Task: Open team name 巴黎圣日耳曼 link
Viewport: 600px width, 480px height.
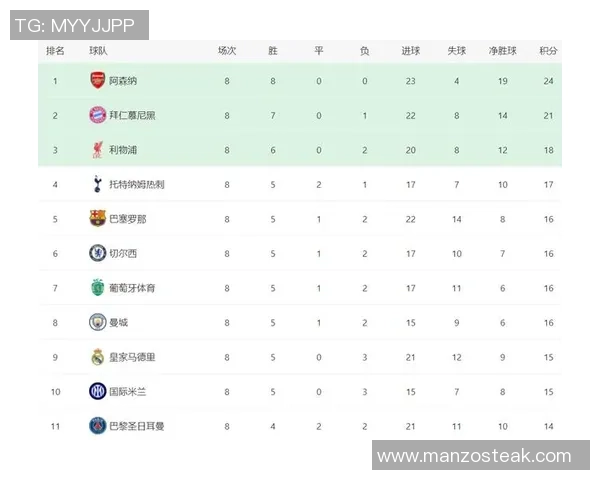Action: point(136,426)
